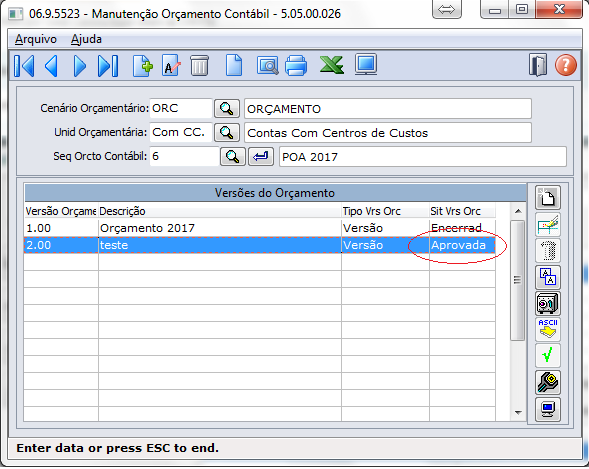Click the Sit Vrs Orc column header

tap(462, 211)
